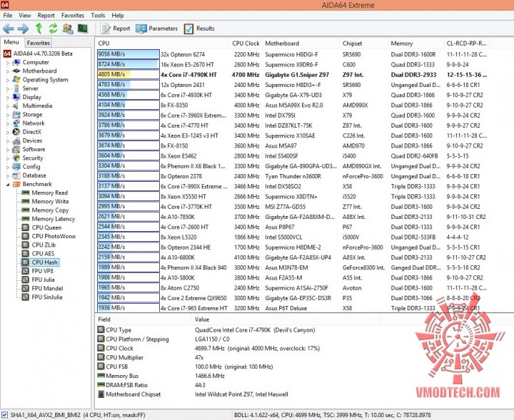Image resolution: width=514 pixels, height=420 pixels.
Task: Select Memory Latency benchmark
Action: pos(53,219)
